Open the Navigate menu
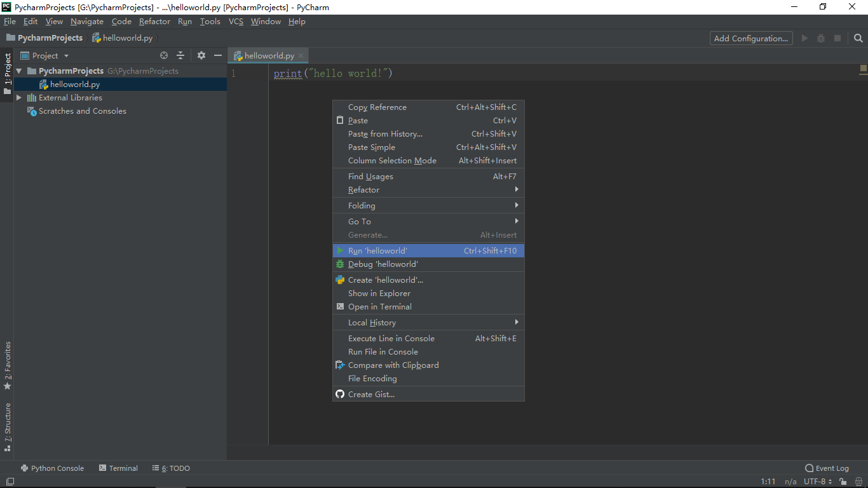868x488 pixels. (87, 22)
